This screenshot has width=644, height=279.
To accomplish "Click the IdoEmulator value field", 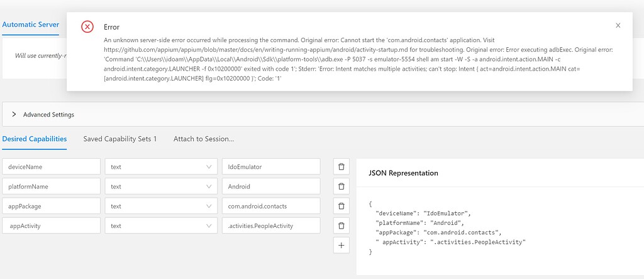I will [x=271, y=167].
